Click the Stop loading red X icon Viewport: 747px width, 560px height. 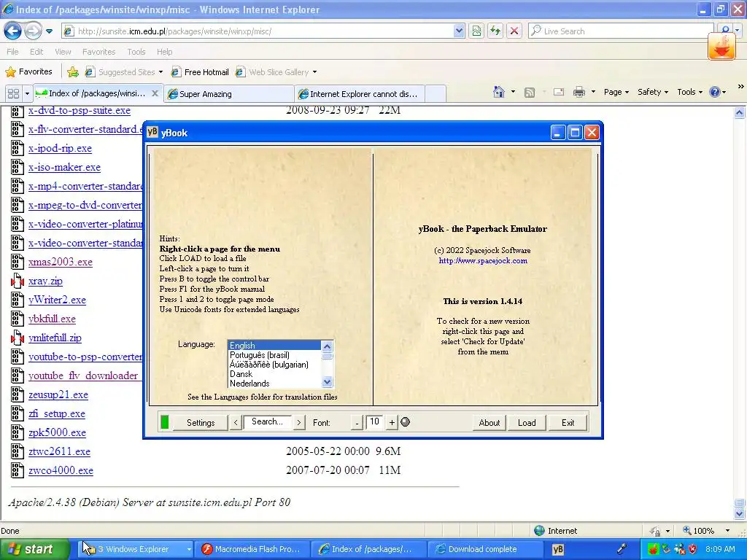[x=514, y=31]
